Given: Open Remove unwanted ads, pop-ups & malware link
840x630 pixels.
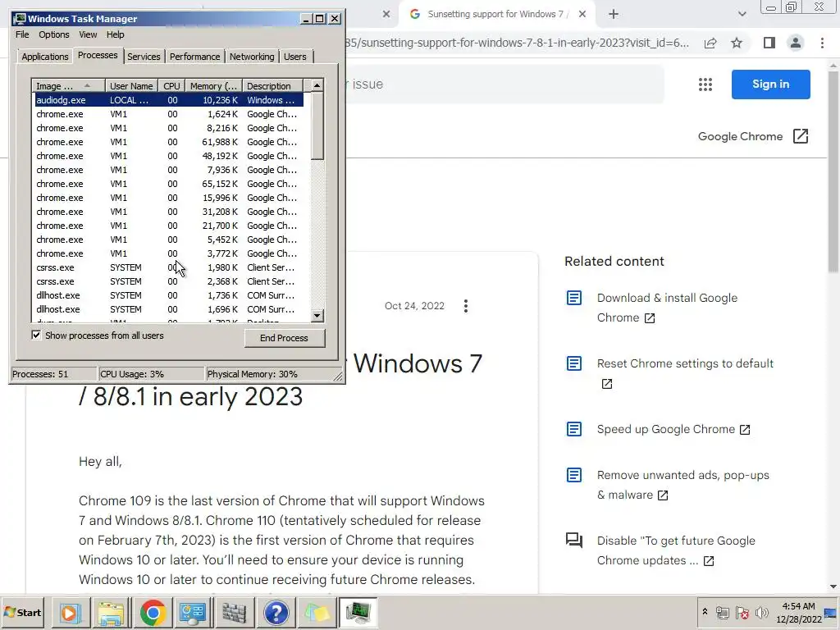Looking at the screenshot, I should (x=683, y=485).
